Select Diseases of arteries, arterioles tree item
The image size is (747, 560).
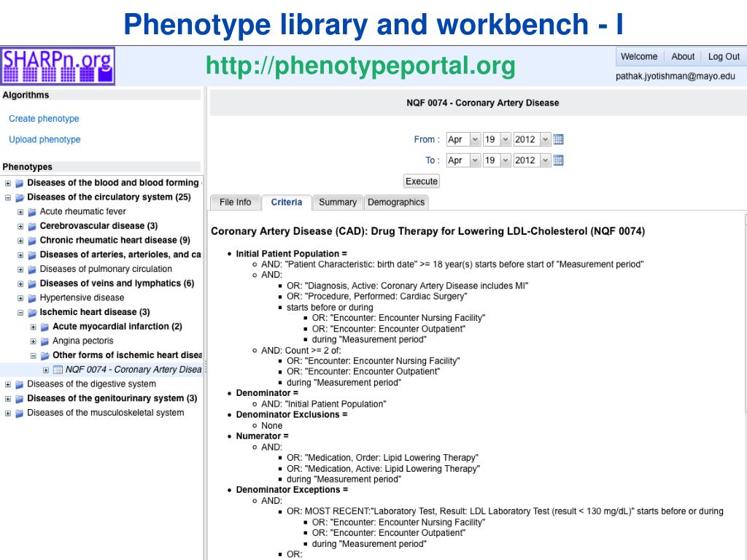click(x=120, y=254)
